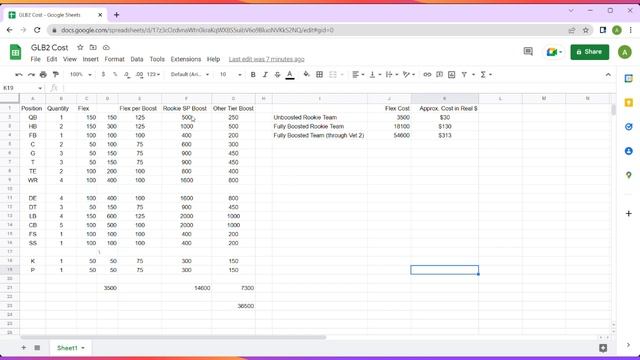640x360 pixels.
Task: Click the green Share button
Action: click(x=590, y=52)
